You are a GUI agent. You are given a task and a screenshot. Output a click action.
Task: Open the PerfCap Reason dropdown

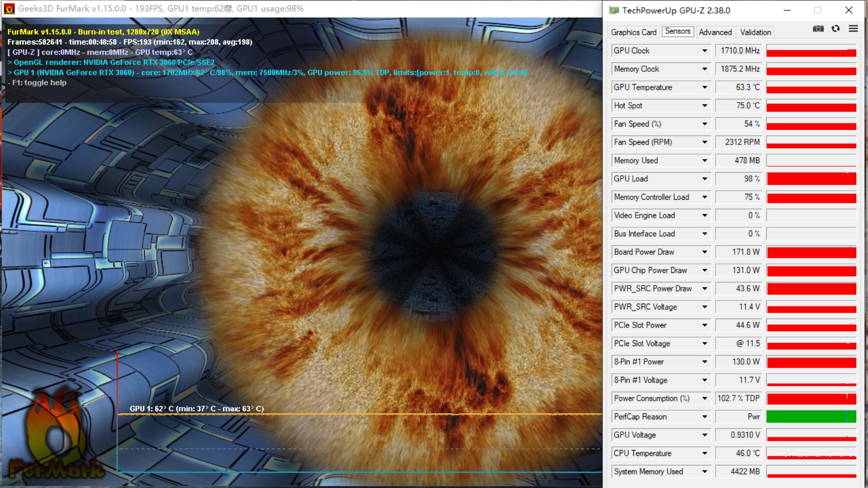coord(704,417)
